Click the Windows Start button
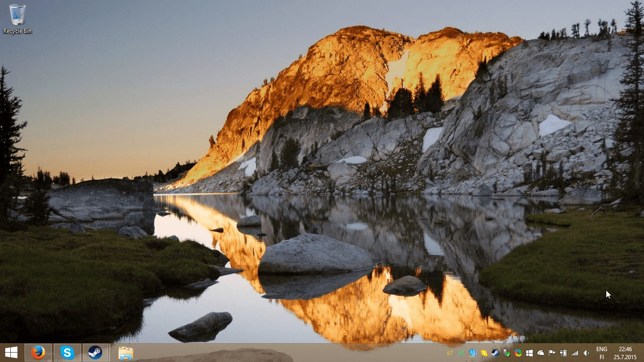The image size is (644, 362). (x=11, y=353)
